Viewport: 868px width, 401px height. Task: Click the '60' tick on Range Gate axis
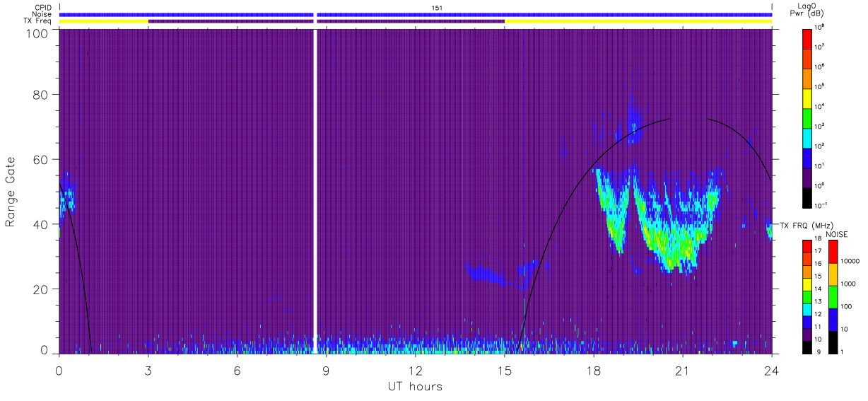click(41, 159)
